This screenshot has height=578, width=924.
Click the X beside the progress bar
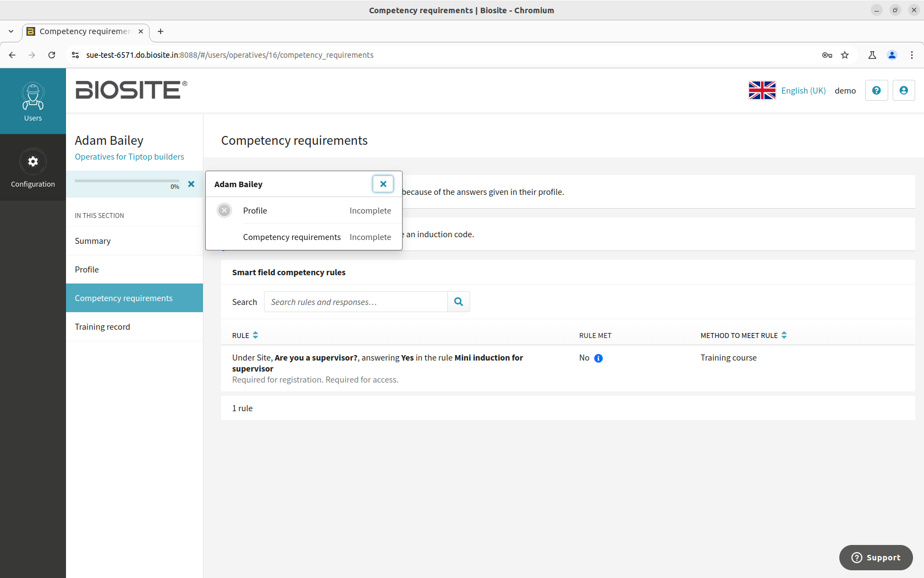pyautogui.click(x=191, y=184)
